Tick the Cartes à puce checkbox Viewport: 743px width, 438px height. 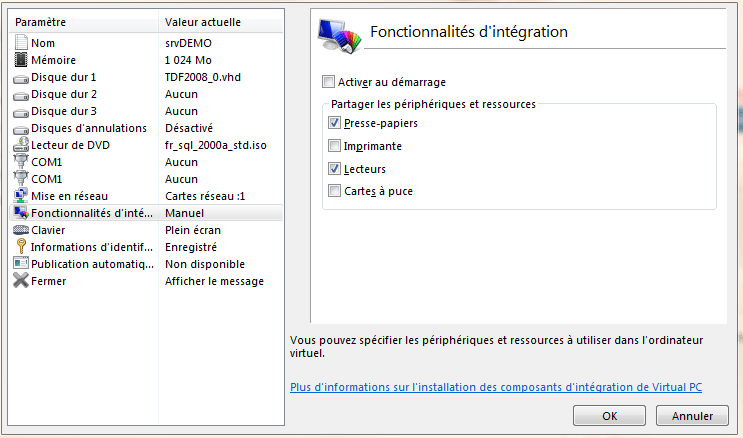tap(334, 191)
